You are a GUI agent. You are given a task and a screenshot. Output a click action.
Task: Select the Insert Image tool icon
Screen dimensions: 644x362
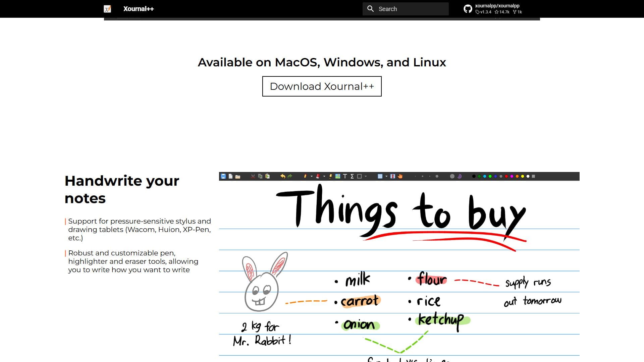coord(338,176)
